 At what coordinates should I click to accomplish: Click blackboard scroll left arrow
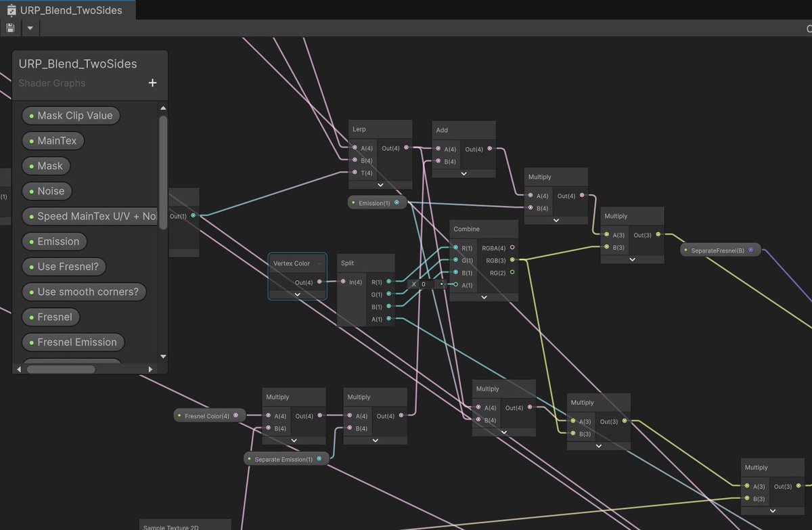click(18, 369)
